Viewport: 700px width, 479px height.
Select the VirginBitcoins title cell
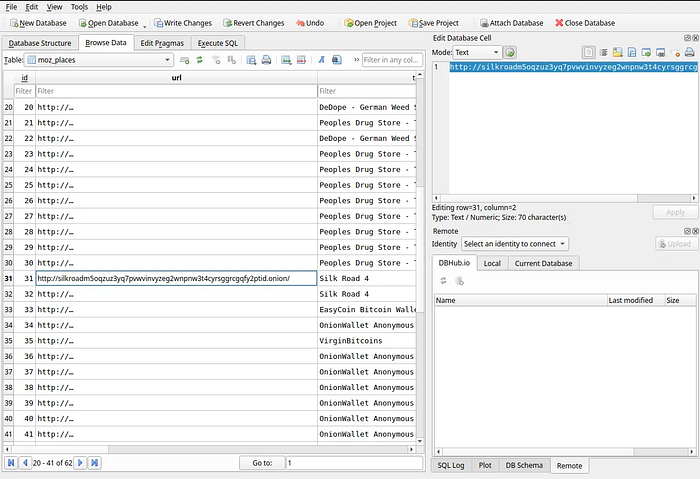tap(367, 341)
